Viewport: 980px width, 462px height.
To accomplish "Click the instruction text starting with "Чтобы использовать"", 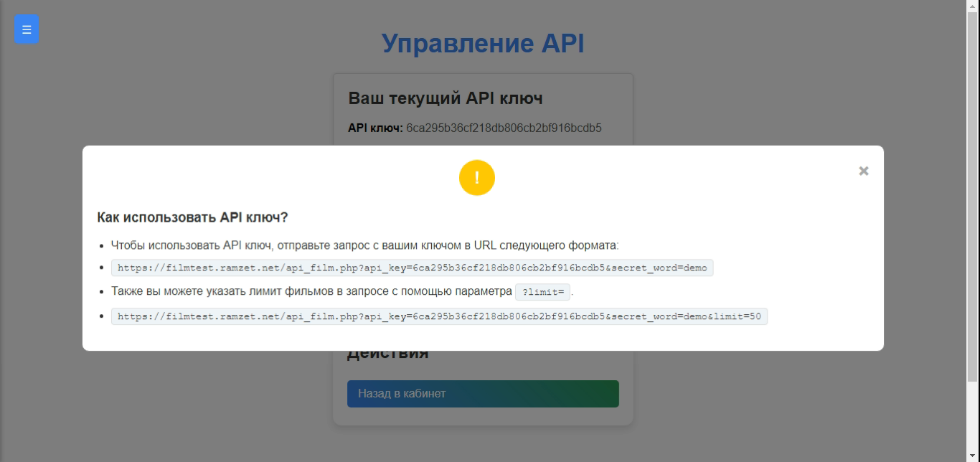I will (x=364, y=245).
